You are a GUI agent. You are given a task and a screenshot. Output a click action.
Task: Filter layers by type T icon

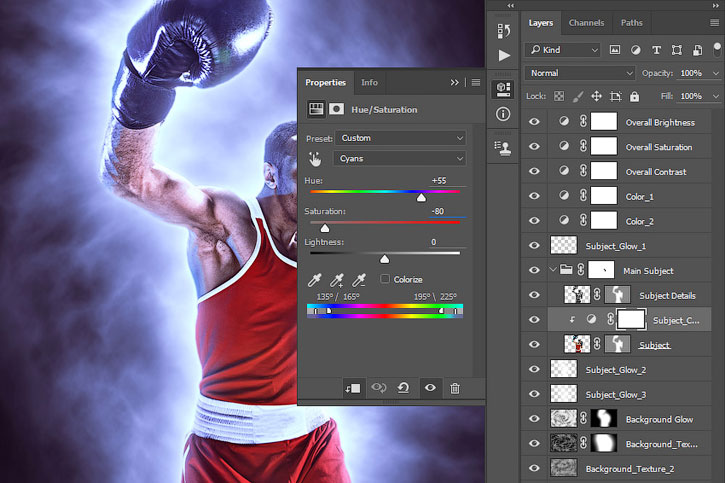point(656,50)
